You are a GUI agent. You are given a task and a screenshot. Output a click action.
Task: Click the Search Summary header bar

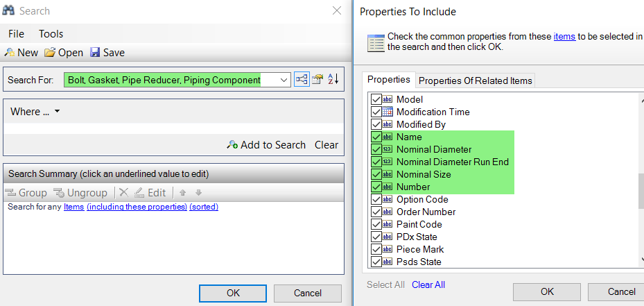pyautogui.click(x=173, y=174)
